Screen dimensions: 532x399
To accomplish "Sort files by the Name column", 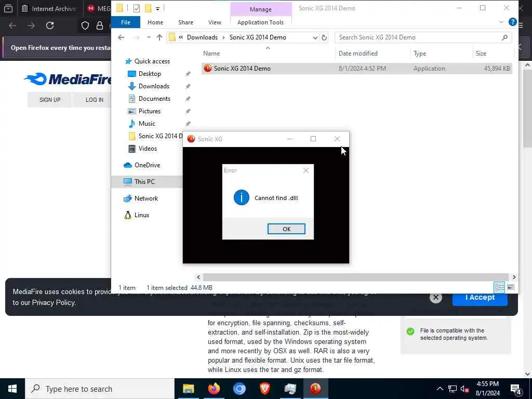I will point(211,54).
